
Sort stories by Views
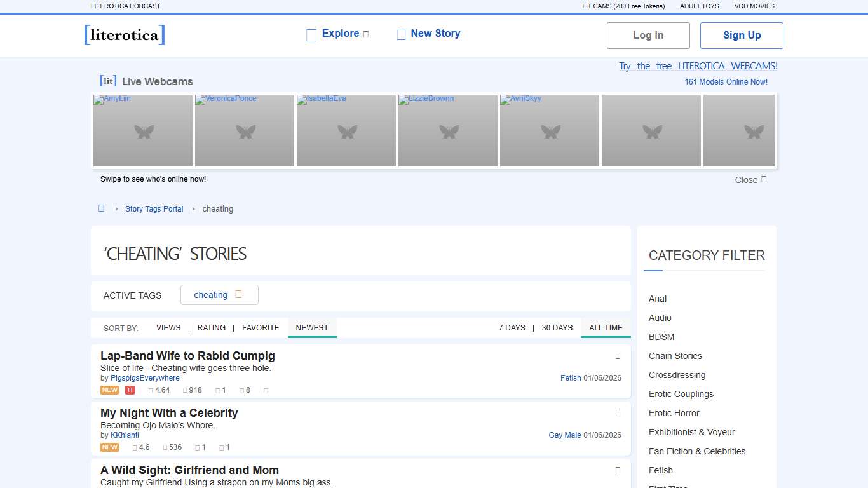coord(168,328)
